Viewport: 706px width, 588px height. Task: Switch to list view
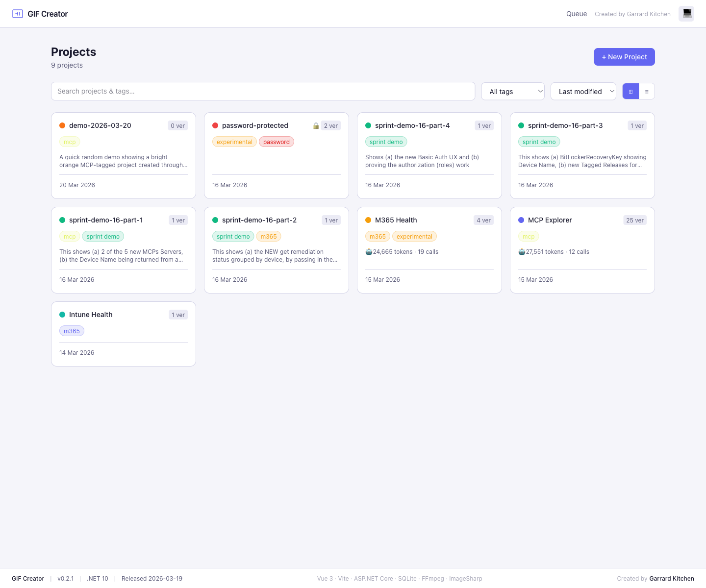tap(647, 91)
